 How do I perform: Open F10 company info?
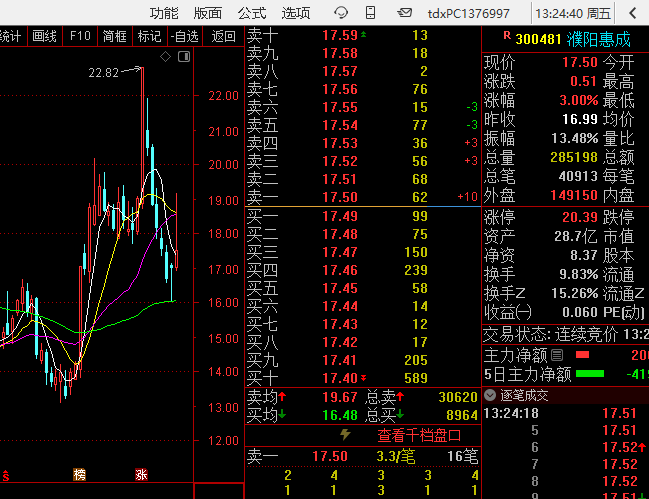[80, 36]
